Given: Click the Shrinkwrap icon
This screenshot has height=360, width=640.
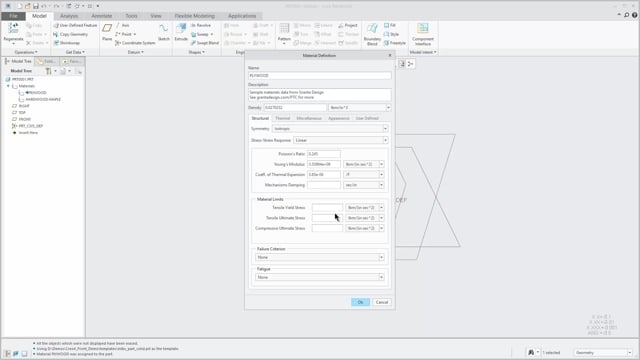Looking at the screenshot, I should pos(66,43).
